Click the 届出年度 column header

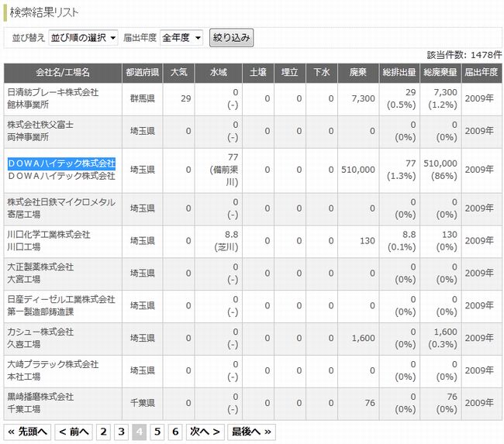click(482, 73)
